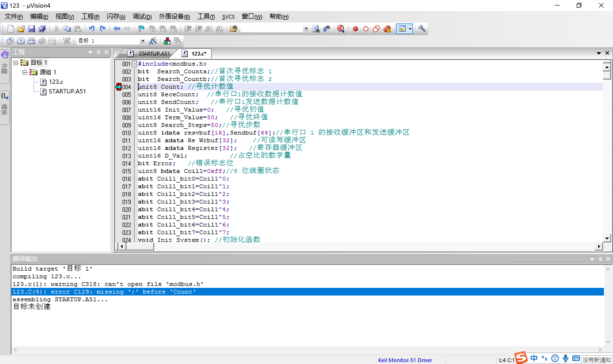Screen dimensions: 613x364
Task: Pin the build output panel
Action: pos(600,259)
